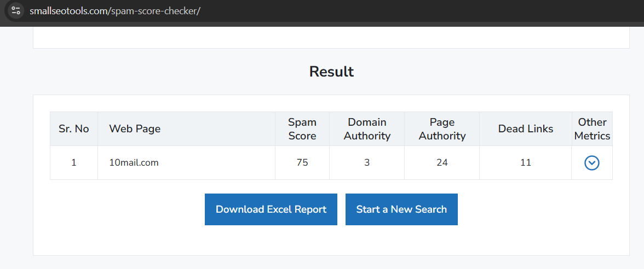Click the Sr. No column header
The height and width of the screenshot is (269, 644).
point(74,129)
